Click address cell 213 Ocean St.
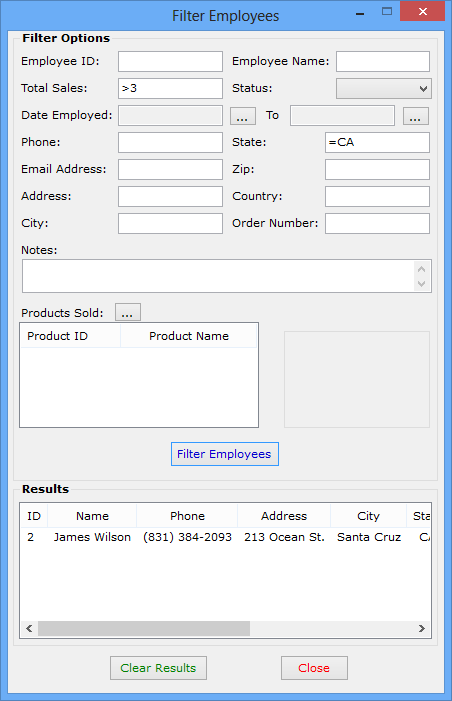Image resolution: width=452 pixels, height=701 pixels. point(284,537)
